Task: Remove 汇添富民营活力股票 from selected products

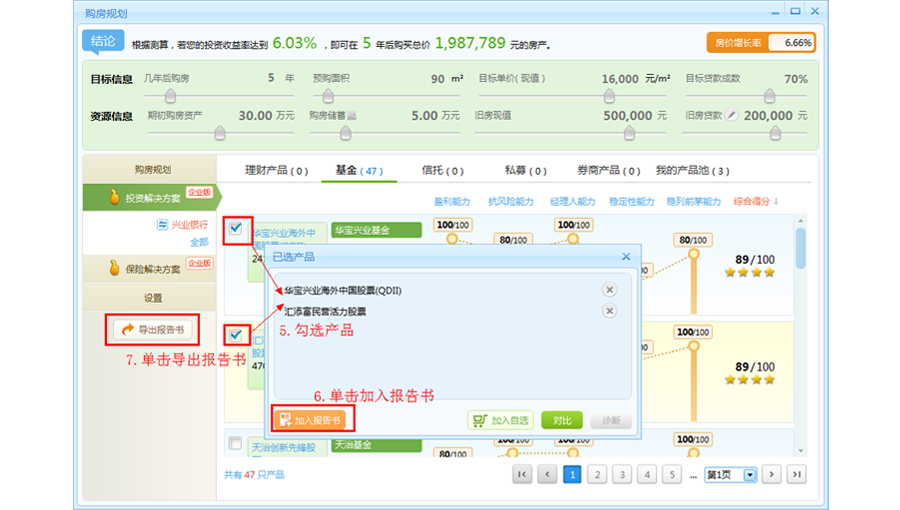Action: tap(609, 311)
